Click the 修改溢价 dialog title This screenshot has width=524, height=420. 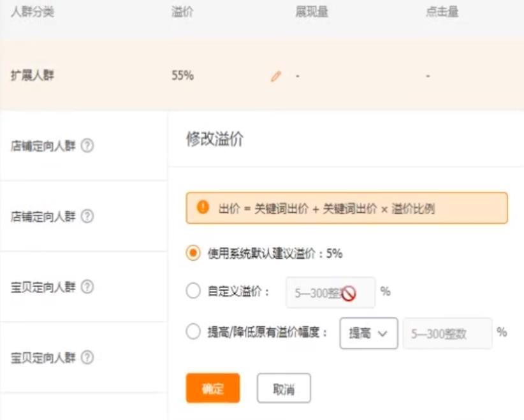point(214,140)
